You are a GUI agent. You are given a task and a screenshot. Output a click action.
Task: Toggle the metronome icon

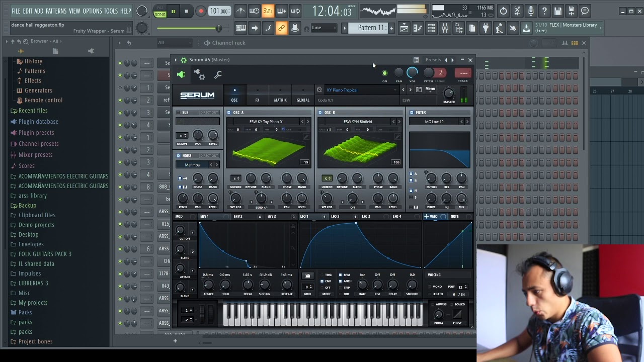coord(241,11)
